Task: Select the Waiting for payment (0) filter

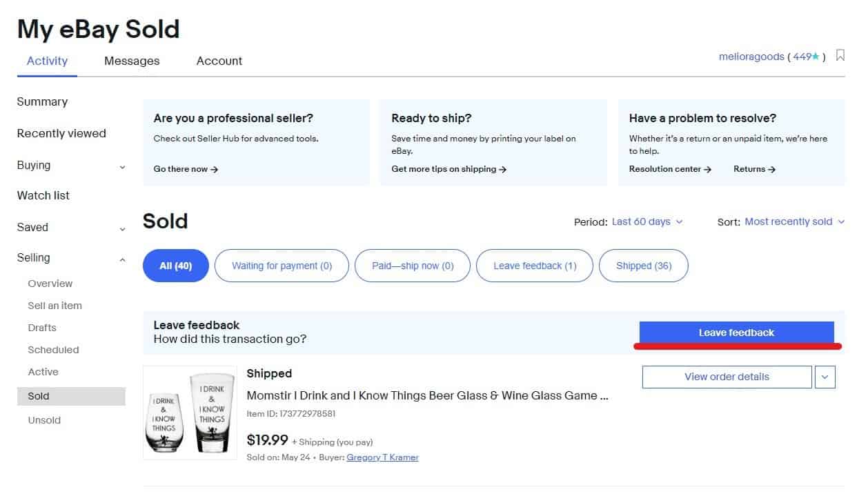Action: [x=282, y=266]
